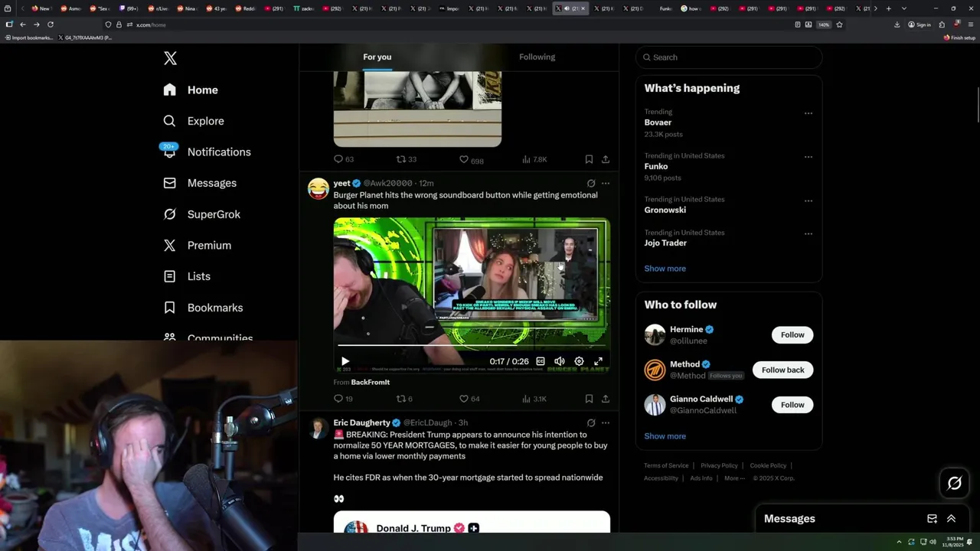Show more trends under What's happening

click(x=665, y=269)
